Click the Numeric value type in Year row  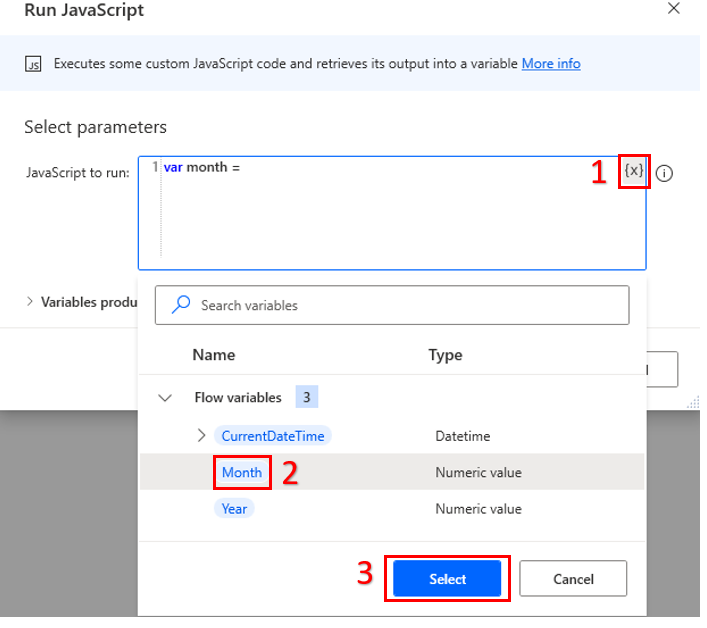click(478, 509)
